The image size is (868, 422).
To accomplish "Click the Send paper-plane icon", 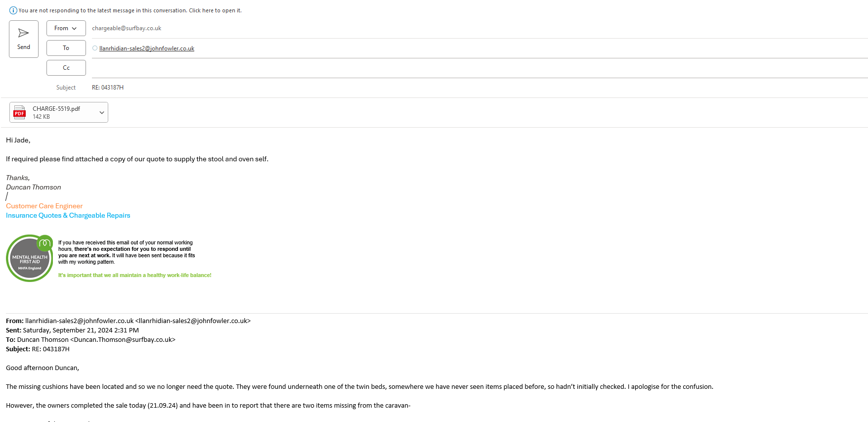I will [x=23, y=33].
